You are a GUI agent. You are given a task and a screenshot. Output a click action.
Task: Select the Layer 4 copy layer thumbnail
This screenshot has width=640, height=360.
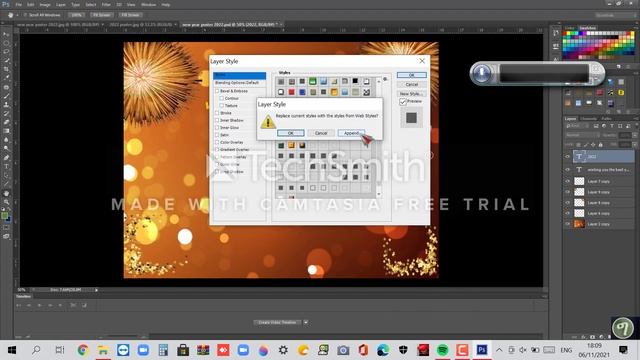pyautogui.click(x=579, y=213)
